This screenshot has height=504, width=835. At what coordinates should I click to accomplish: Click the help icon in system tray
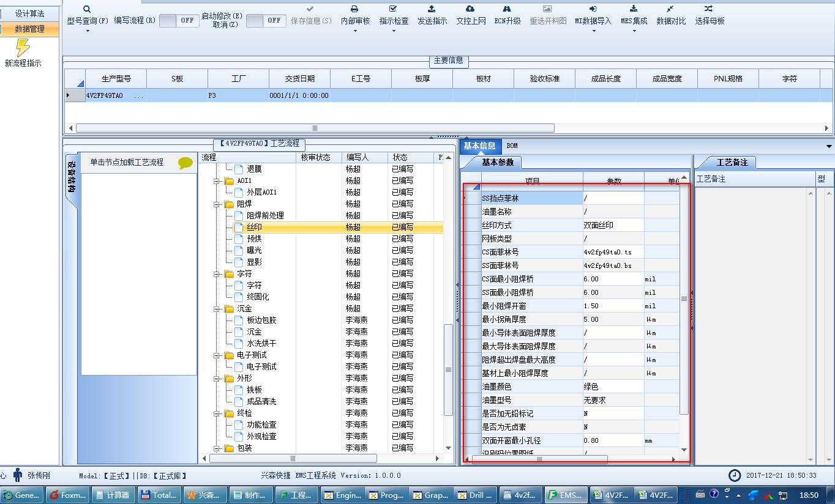(714, 495)
